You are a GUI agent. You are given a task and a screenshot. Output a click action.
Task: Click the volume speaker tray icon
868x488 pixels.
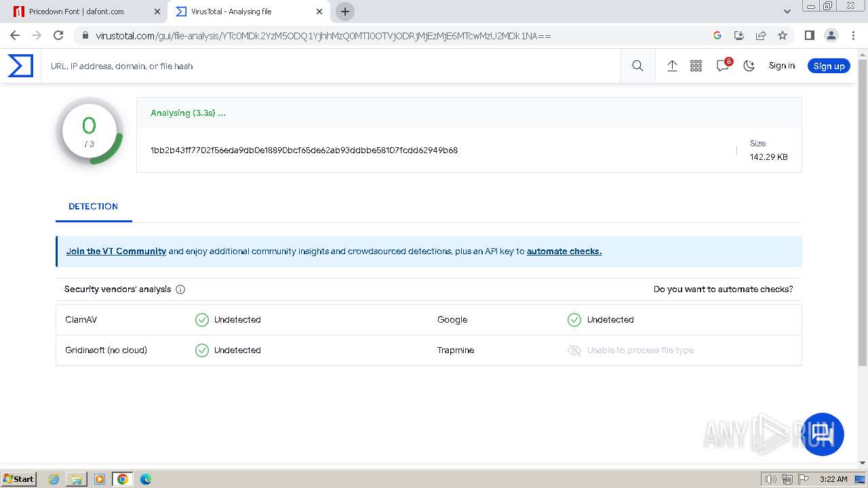pos(771,479)
